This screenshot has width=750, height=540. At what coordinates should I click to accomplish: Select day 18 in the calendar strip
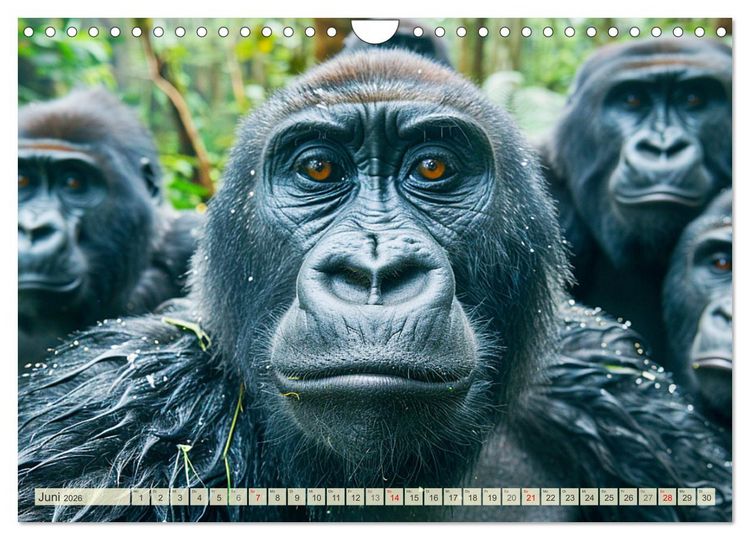point(473,497)
